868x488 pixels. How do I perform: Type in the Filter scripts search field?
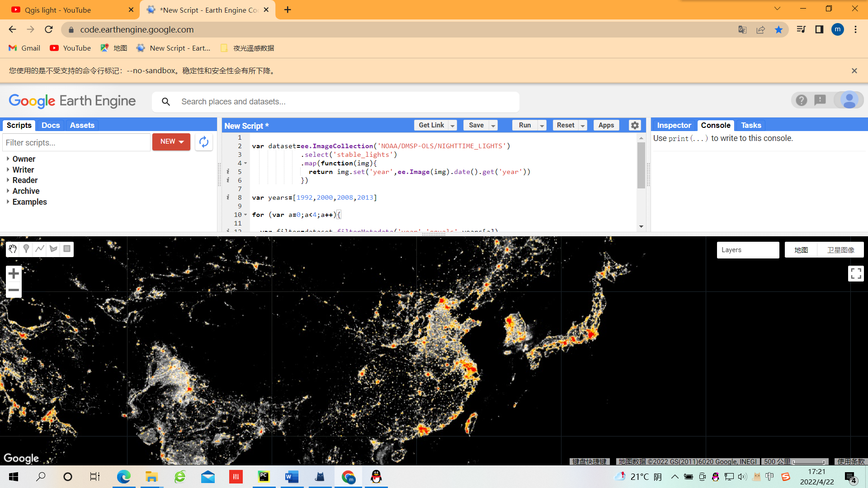tap(76, 142)
